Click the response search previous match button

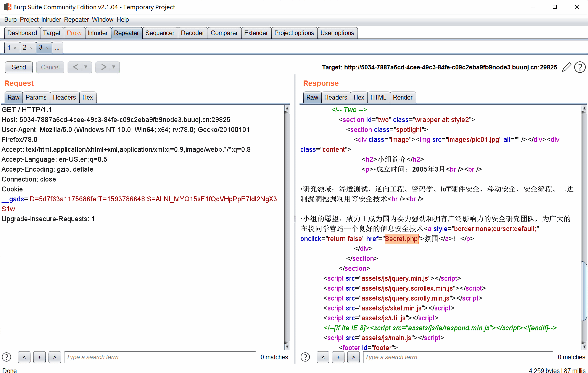coord(323,357)
